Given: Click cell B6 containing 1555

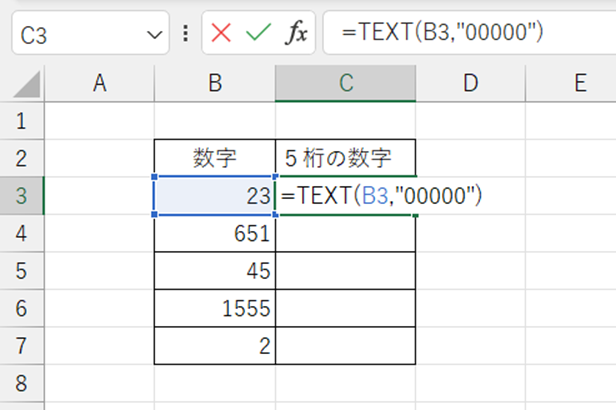Looking at the screenshot, I should click(214, 309).
